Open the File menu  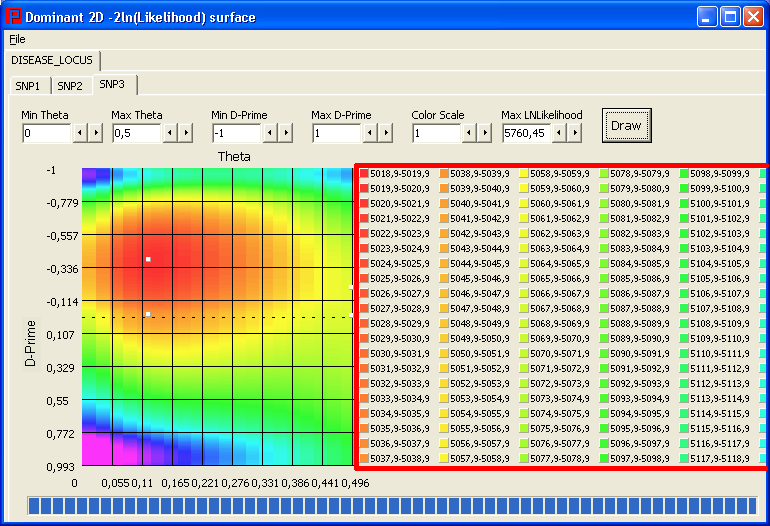pos(17,39)
